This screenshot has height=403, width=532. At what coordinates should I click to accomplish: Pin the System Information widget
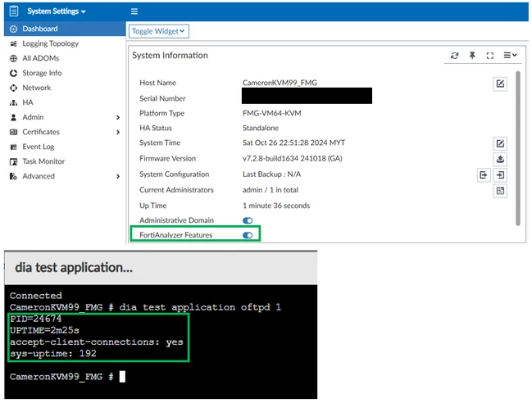(472, 55)
